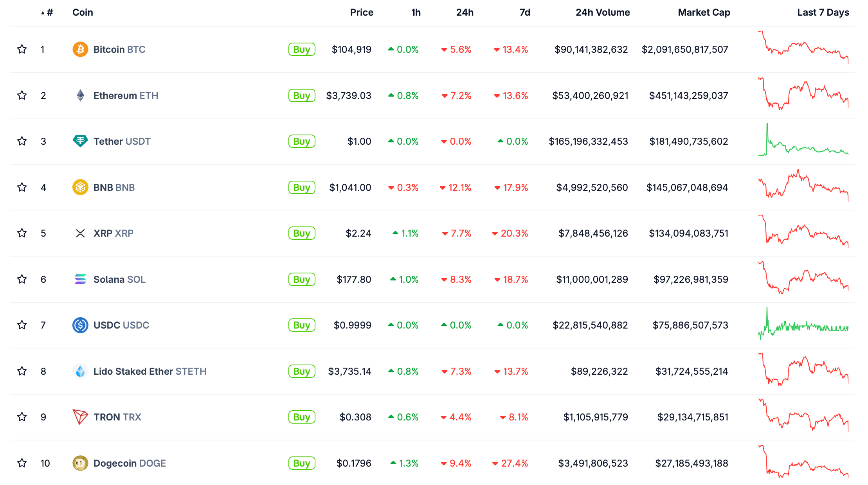Toggle favorite star for Solana
The width and height of the screenshot is (868, 485).
[x=22, y=279]
